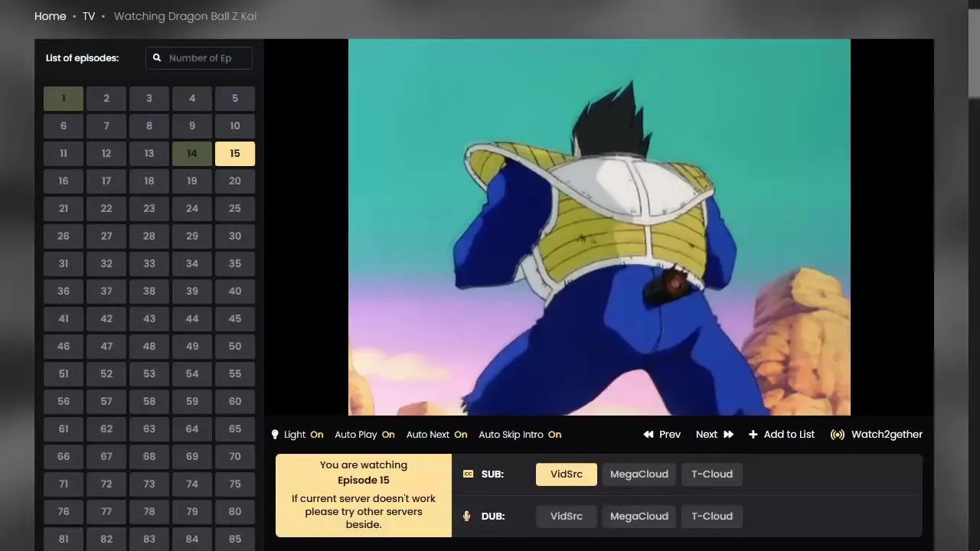
Task: Open episode 34
Action: click(192, 264)
